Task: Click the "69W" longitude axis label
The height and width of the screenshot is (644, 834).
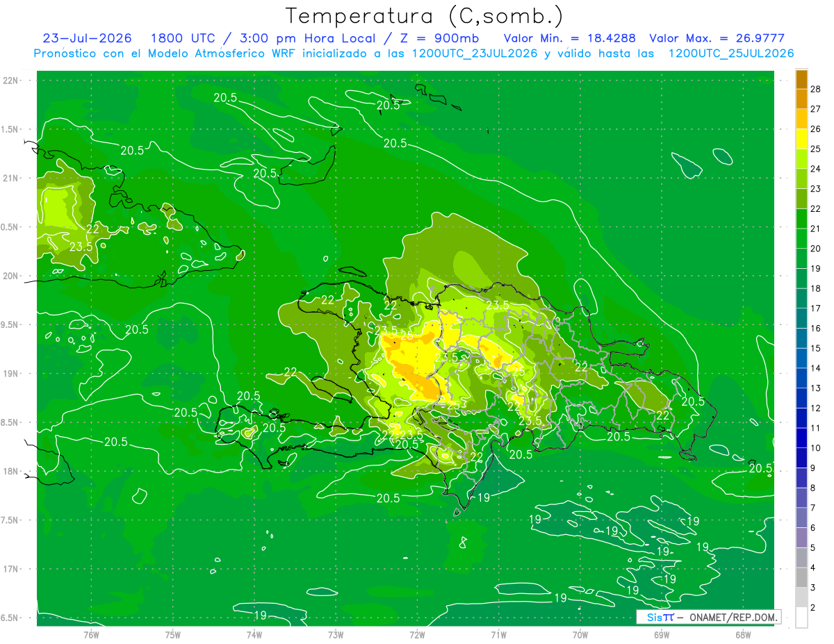Action: [x=661, y=634]
